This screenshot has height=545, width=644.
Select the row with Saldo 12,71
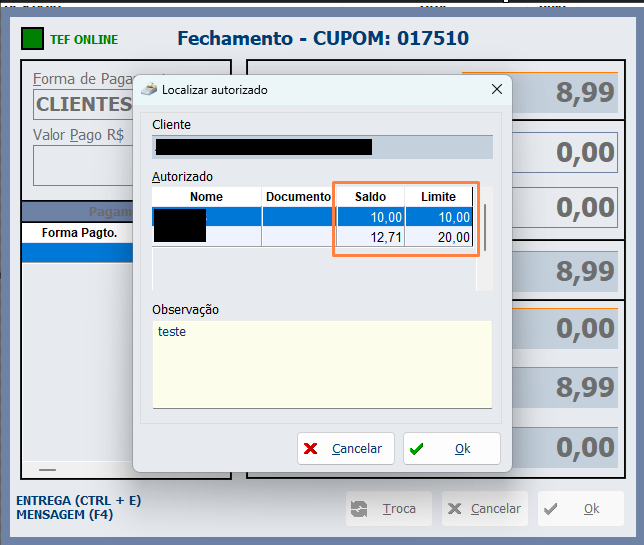pyautogui.click(x=370, y=237)
